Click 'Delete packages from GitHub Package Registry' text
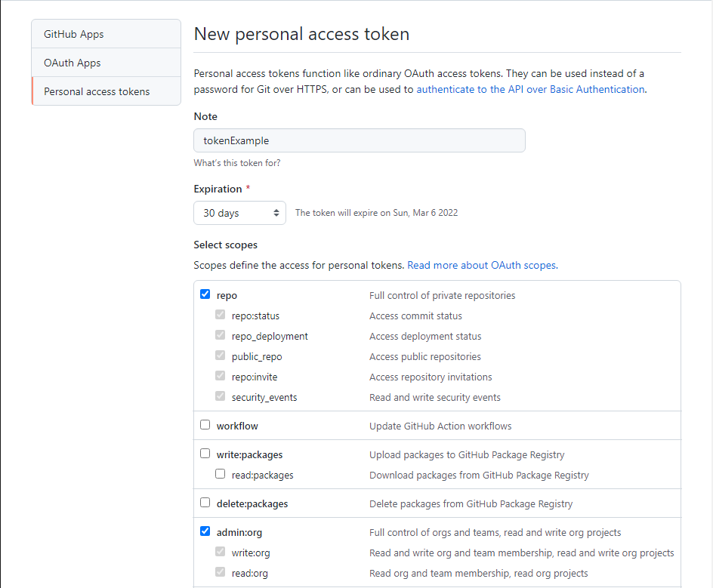The height and width of the screenshot is (588, 713). [x=471, y=504]
